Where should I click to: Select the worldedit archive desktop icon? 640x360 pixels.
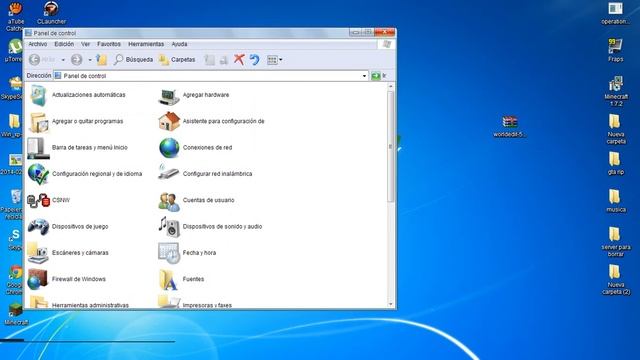[509, 127]
